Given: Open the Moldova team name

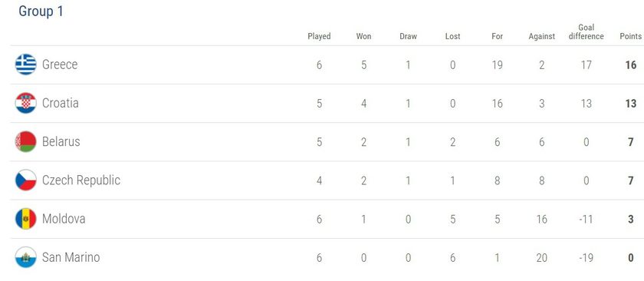Looking at the screenshot, I should coord(64,219).
